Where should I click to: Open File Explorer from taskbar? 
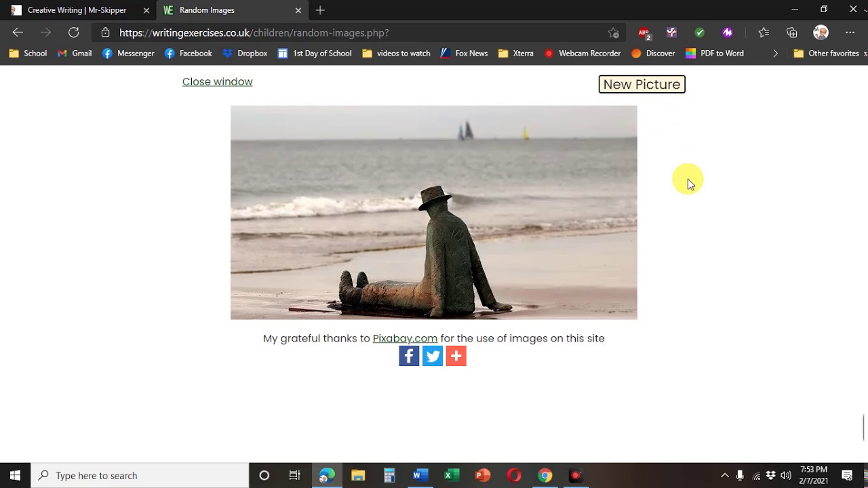[358, 475]
